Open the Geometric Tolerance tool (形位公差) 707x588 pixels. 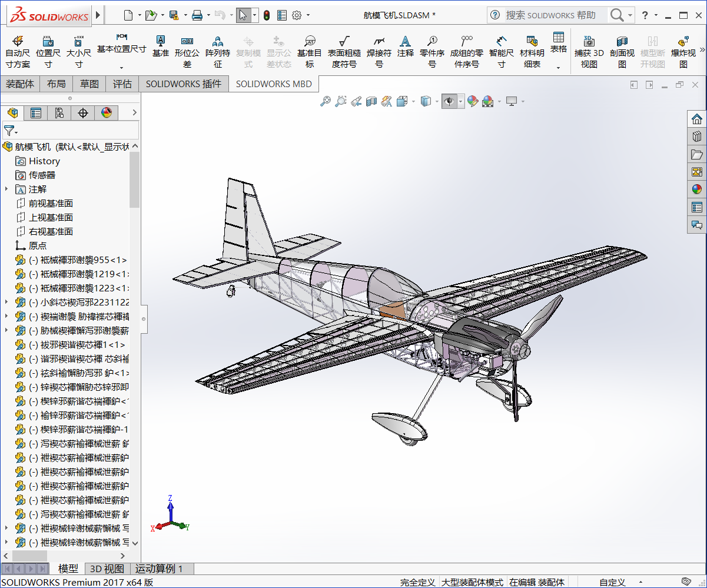pyautogui.click(x=187, y=52)
